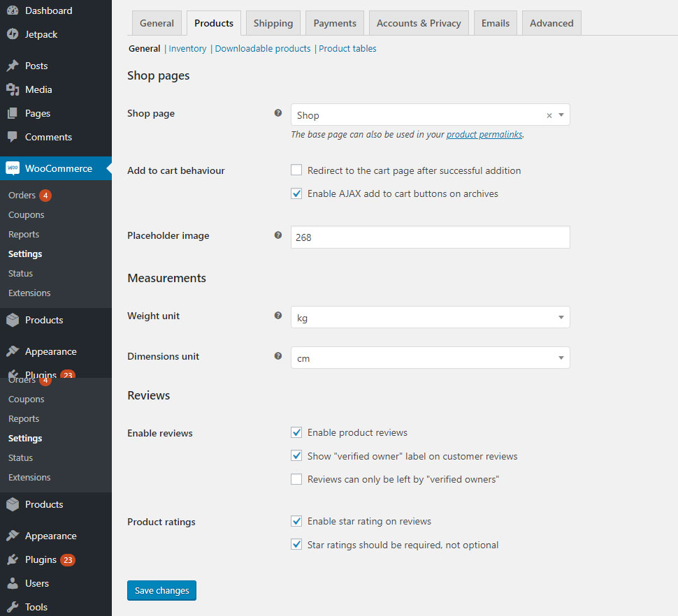Switch to the General settings tab
678x616 pixels.
pyautogui.click(x=157, y=23)
